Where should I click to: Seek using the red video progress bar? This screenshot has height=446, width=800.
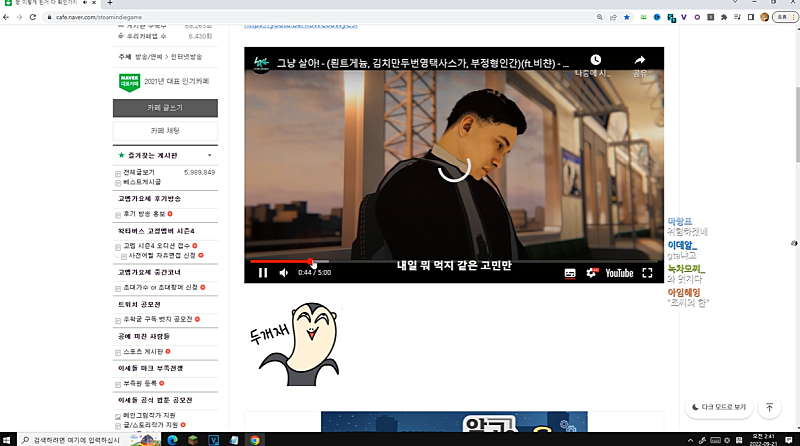pyautogui.click(x=282, y=262)
